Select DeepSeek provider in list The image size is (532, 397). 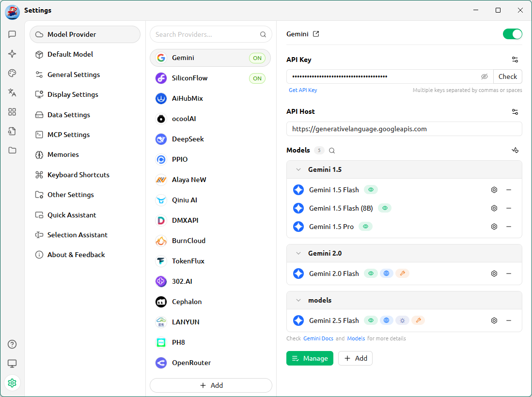coord(210,139)
